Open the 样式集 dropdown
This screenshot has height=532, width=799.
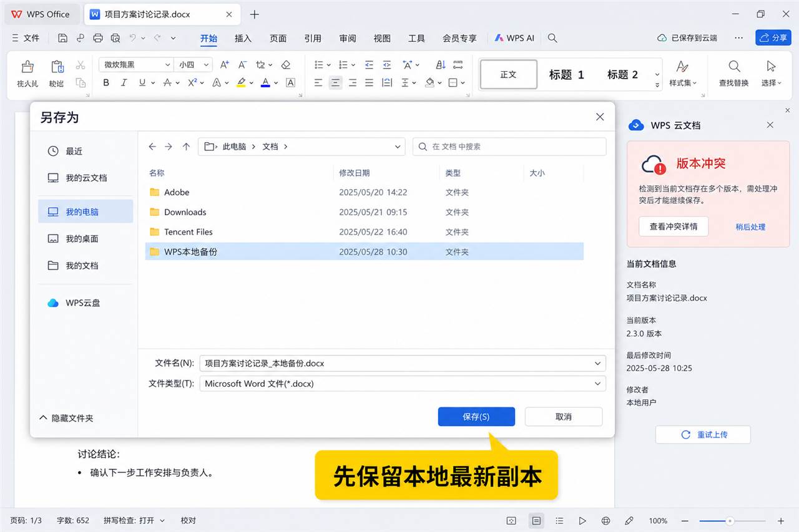(x=683, y=73)
